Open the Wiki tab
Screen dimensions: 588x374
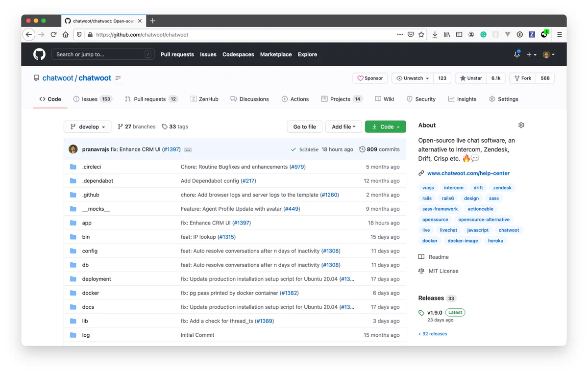click(x=385, y=99)
